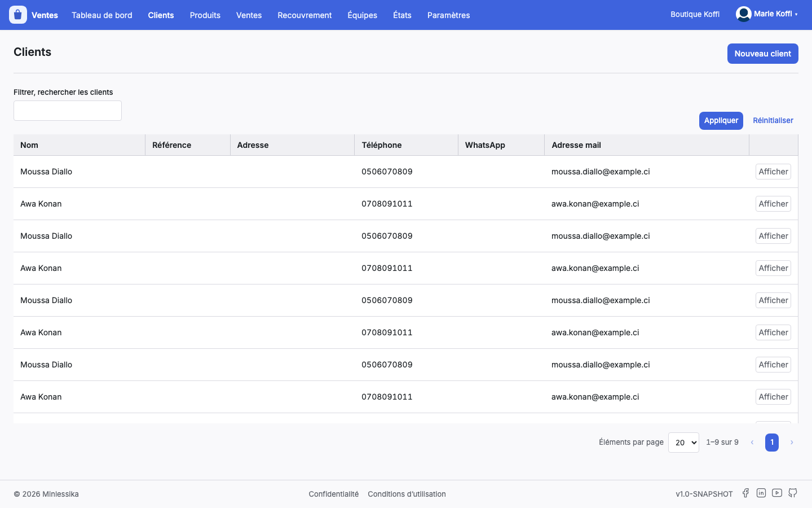
Task: Open Conditions d'utilisation link
Action: pos(407,494)
